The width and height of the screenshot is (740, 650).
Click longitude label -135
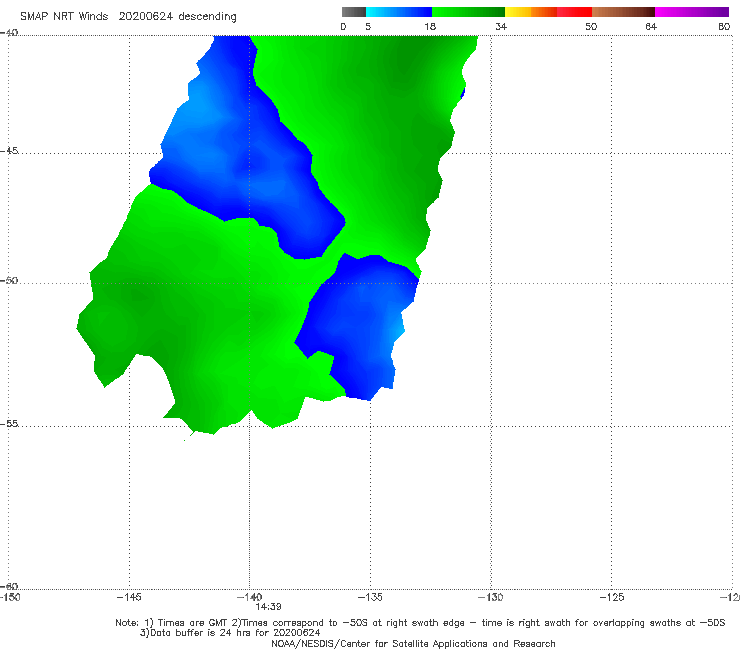(370, 598)
